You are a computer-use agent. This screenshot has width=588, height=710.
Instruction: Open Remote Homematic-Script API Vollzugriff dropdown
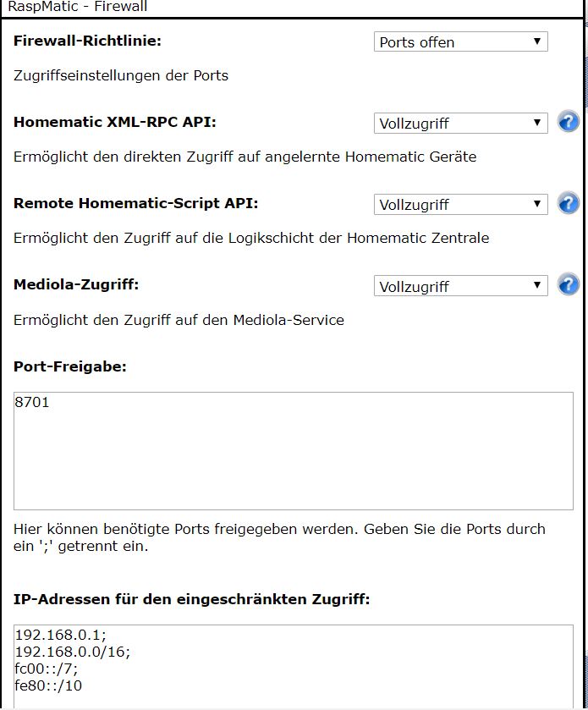460,205
